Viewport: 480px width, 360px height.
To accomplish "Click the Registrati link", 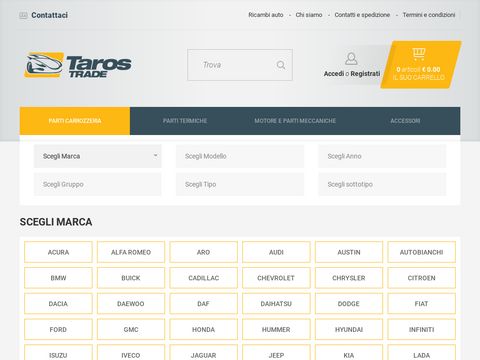I will [x=365, y=74].
